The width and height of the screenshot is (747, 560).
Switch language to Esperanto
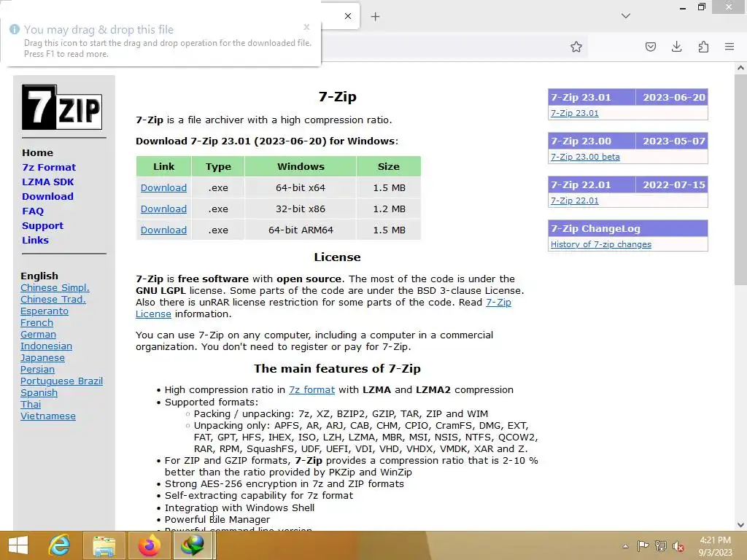(44, 311)
